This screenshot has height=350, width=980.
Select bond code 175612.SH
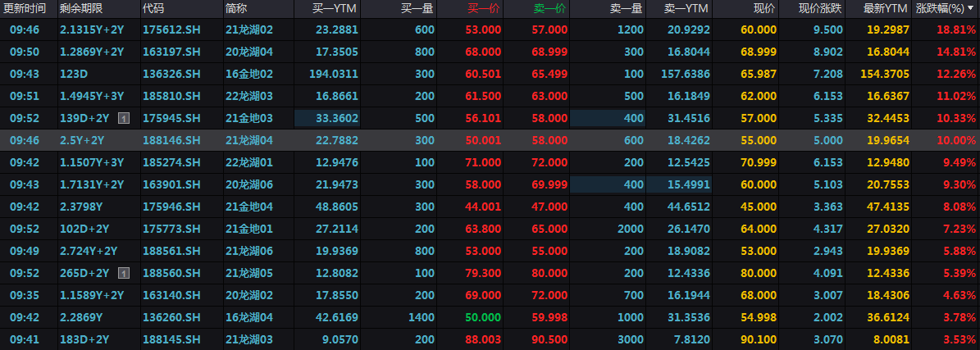click(x=172, y=30)
